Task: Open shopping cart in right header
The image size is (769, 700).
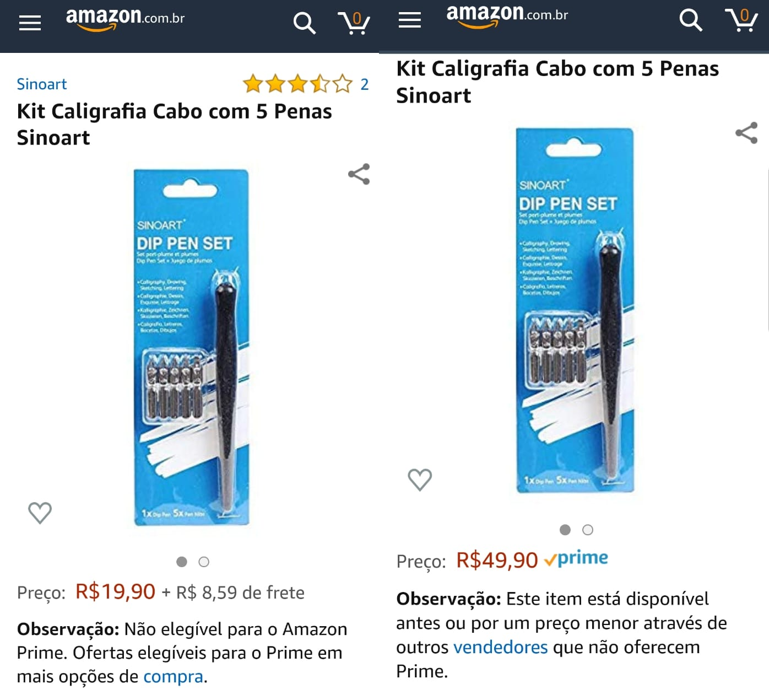Action: tap(741, 20)
